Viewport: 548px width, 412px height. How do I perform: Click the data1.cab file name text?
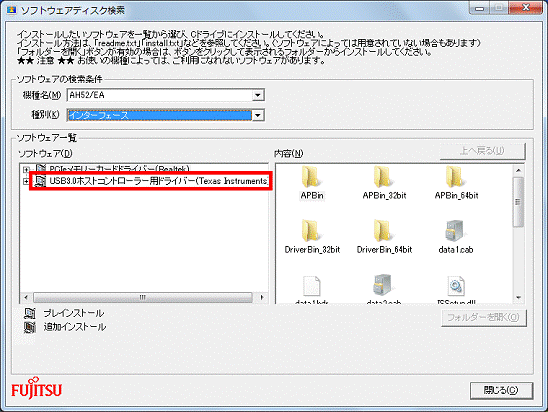[455, 250]
